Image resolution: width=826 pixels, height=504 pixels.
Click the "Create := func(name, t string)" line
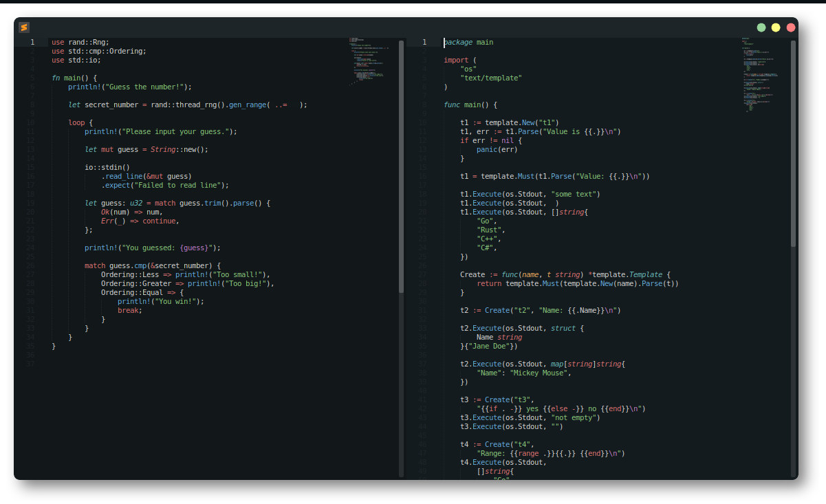tap(565, 274)
